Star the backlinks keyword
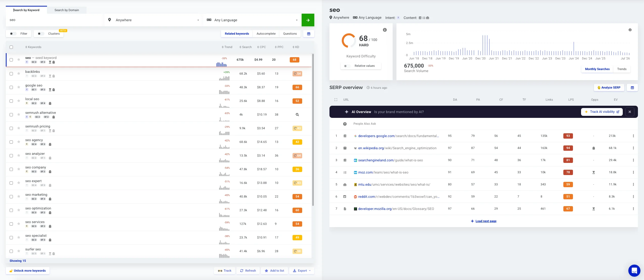The height and width of the screenshot is (280, 644). pos(19,74)
